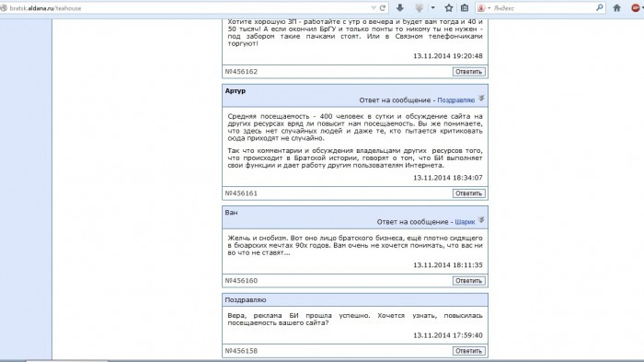Image resolution: width=644 pixels, height=362 pixels.
Task: Open the URL bar history dropdown arrow
Action: [374, 7]
